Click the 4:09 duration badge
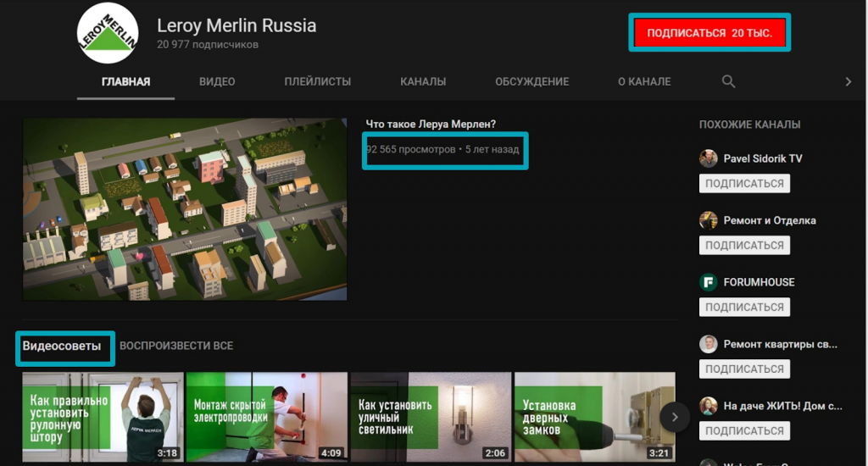 tap(331, 453)
